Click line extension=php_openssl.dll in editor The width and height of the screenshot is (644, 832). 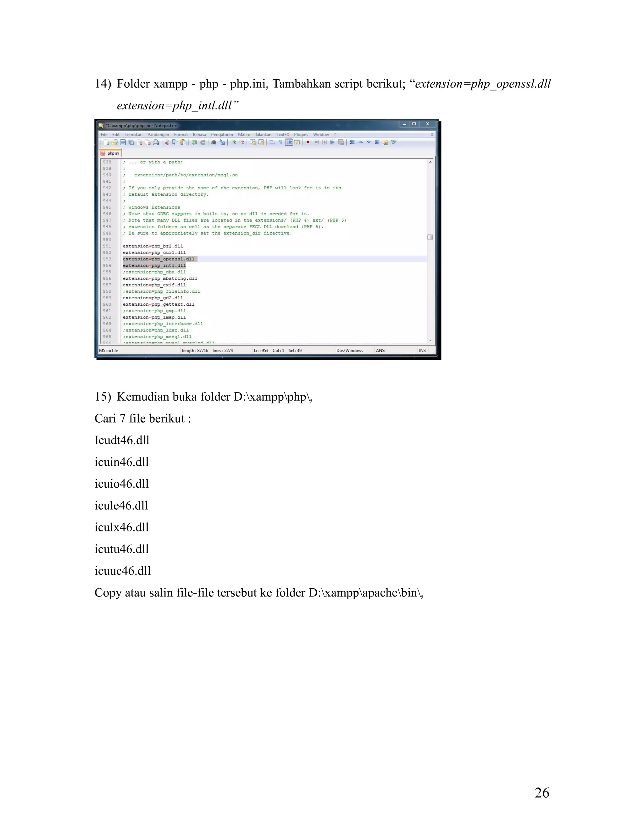[158, 259]
